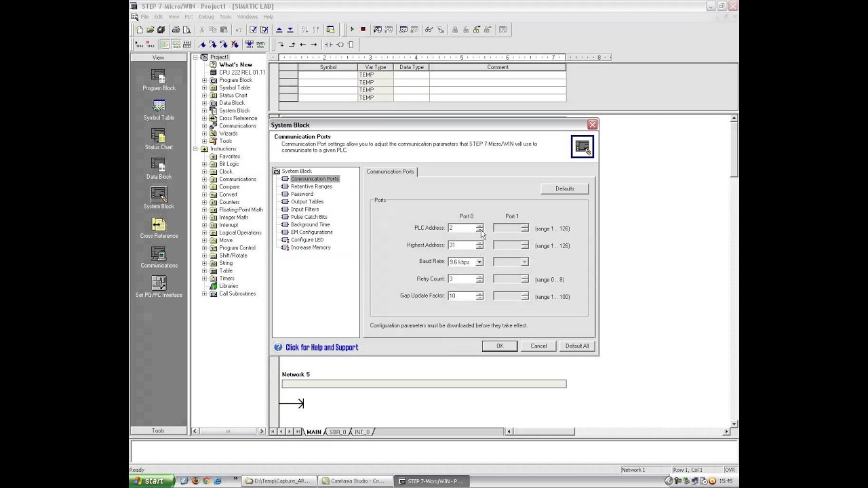Click the Undo toolbar icon
Screen dimensions: 868x488
click(x=238, y=30)
